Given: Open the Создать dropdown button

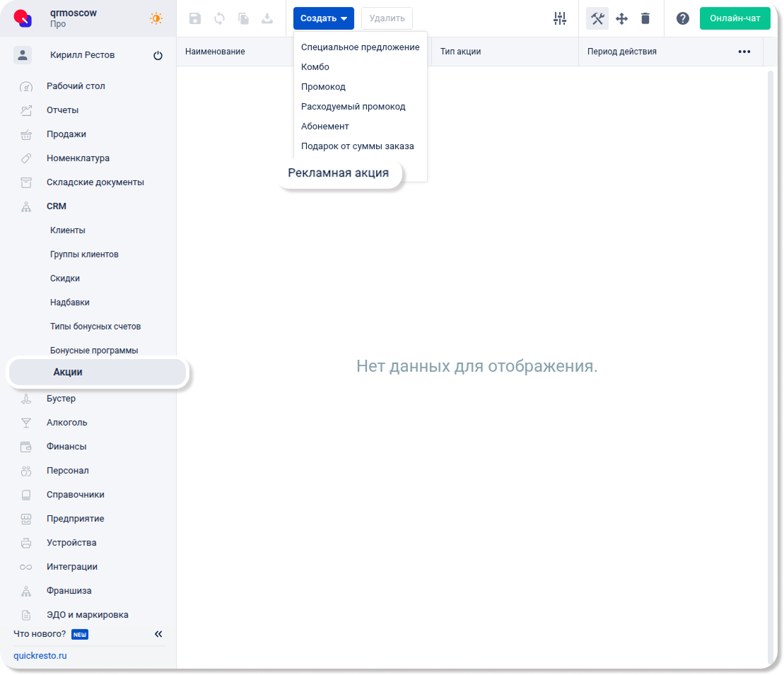Looking at the screenshot, I should (323, 18).
